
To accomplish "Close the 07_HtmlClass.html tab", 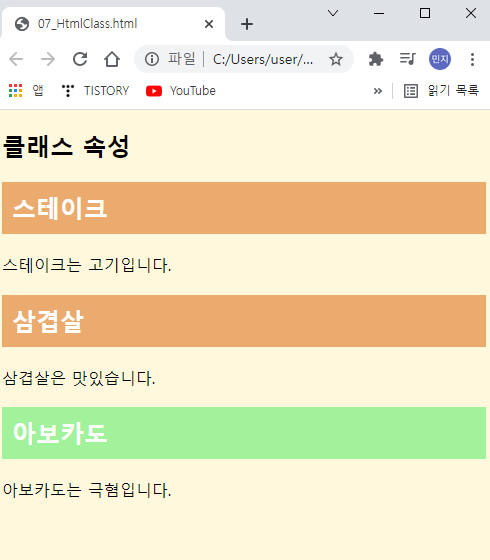I will (209, 24).
